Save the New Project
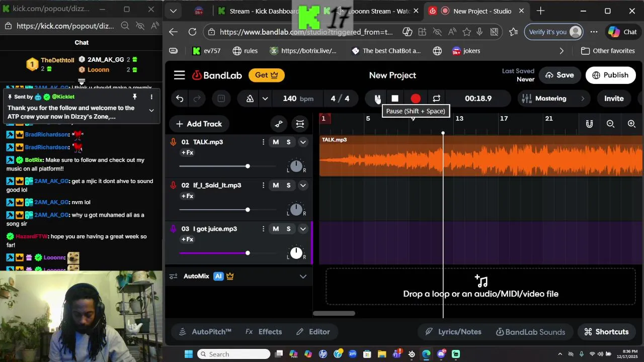Viewport: 644px width, 362px height. [559, 75]
